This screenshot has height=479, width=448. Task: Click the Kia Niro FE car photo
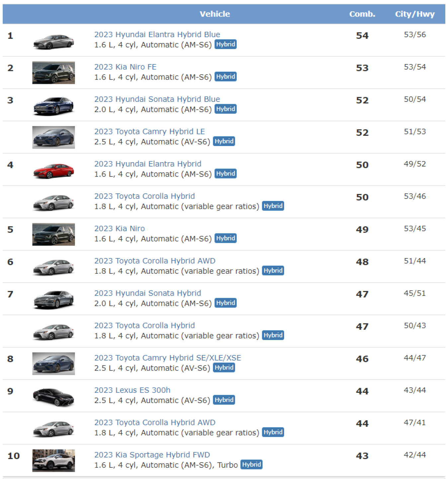53,73
